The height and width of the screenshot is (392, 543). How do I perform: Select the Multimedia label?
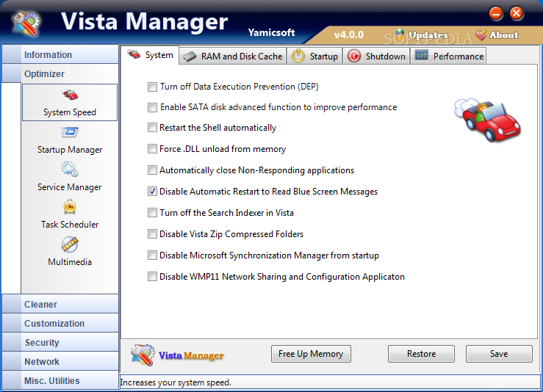(70, 262)
